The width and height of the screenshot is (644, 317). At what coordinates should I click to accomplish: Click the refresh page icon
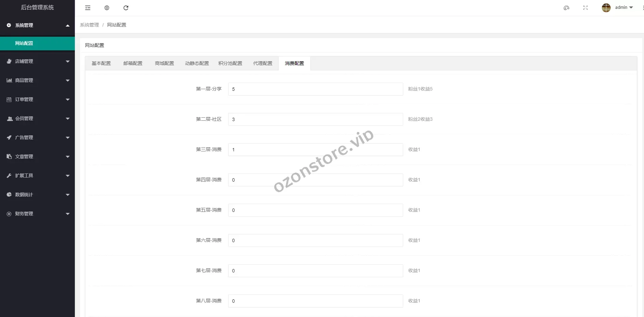pos(126,8)
